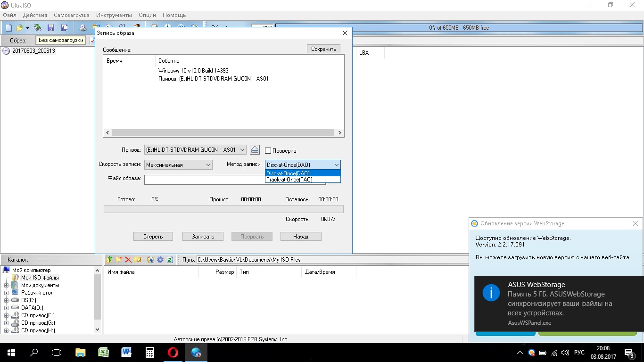
Task: Expand the CD привод(E:) tree node
Action: point(7,315)
